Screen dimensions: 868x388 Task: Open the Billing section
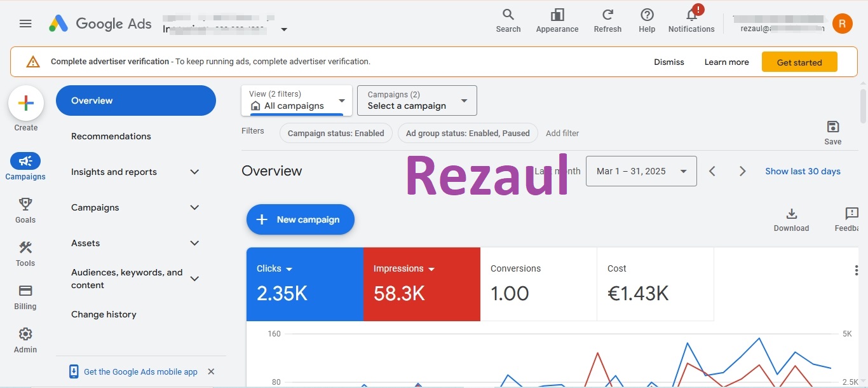pos(25,296)
